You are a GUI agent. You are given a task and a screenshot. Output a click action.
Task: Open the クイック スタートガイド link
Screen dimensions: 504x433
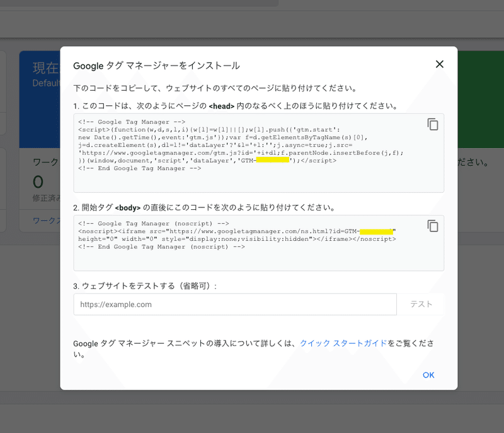tap(343, 344)
